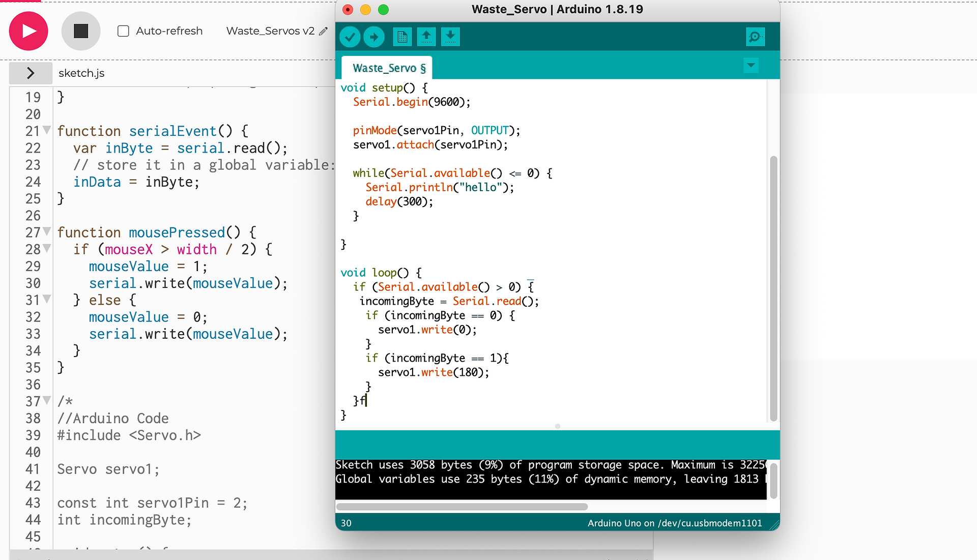Image resolution: width=977 pixels, height=560 pixels.
Task: Open a sketch with the up-arrow icon
Action: [x=426, y=37]
